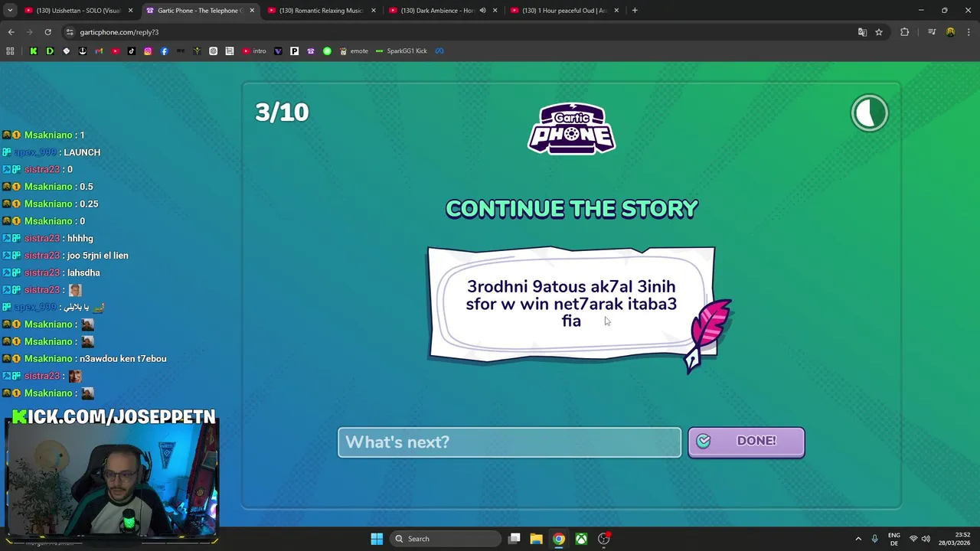Open the white P bookmark icon
The height and width of the screenshot is (551, 980).
294,51
